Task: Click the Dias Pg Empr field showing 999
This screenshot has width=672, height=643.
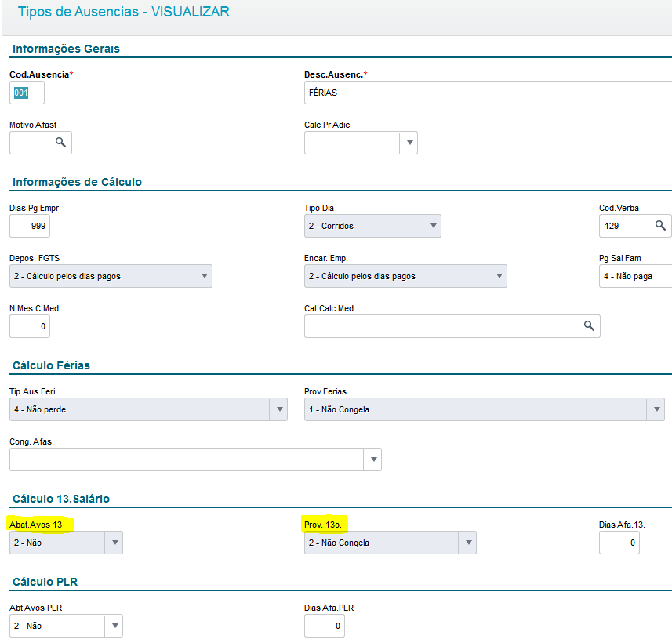Action: [x=30, y=226]
